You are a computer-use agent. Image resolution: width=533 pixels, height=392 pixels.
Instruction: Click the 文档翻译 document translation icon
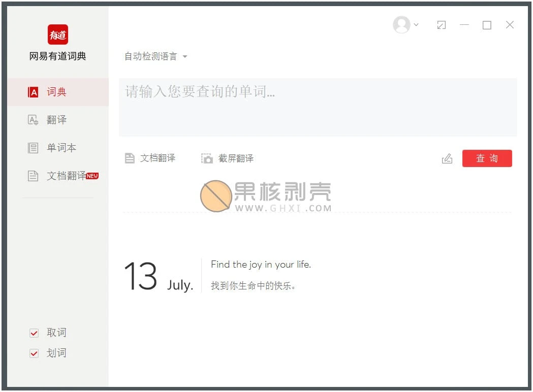click(x=130, y=158)
